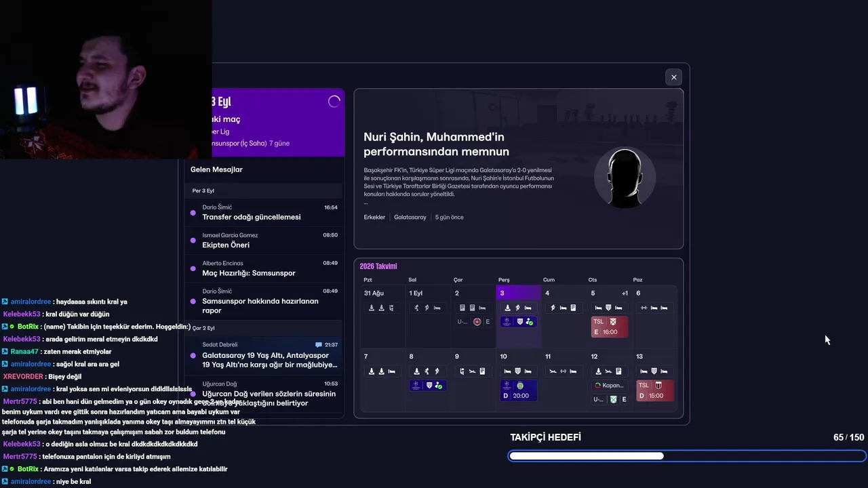Image resolution: width=868 pixels, height=488 pixels.
Task: Click the Gelen Mesajlar inbox heading
Action: click(x=216, y=169)
